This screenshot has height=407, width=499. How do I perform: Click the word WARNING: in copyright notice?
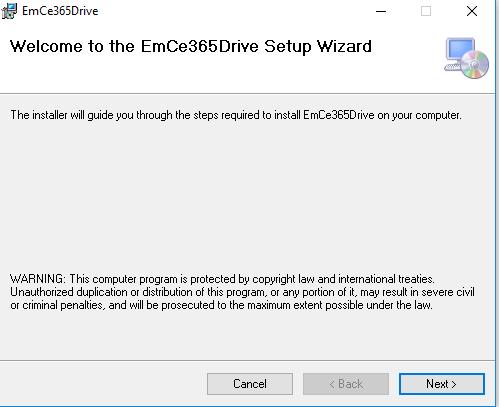coord(38,279)
